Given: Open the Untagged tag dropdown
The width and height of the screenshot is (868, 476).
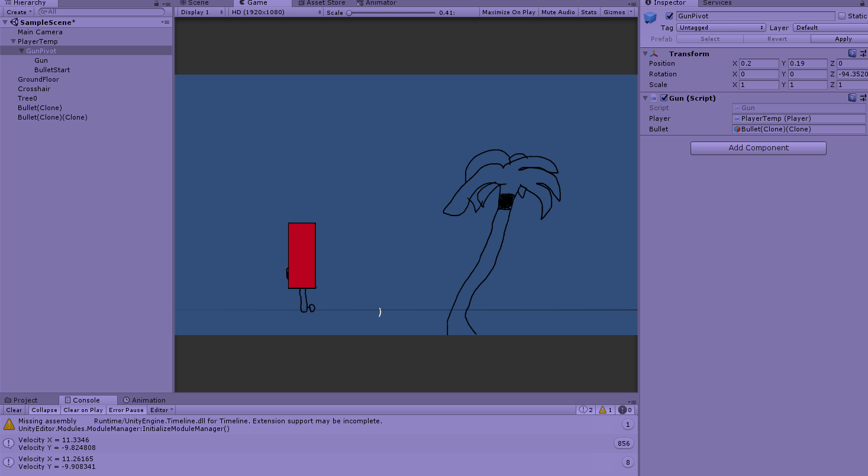Looking at the screenshot, I should [x=721, y=28].
